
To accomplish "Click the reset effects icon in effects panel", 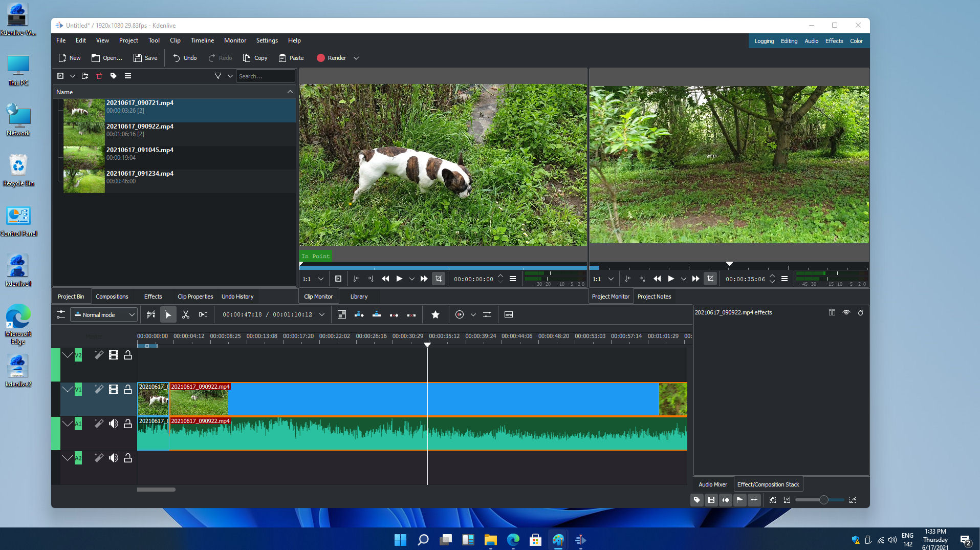I will tap(861, 312).
